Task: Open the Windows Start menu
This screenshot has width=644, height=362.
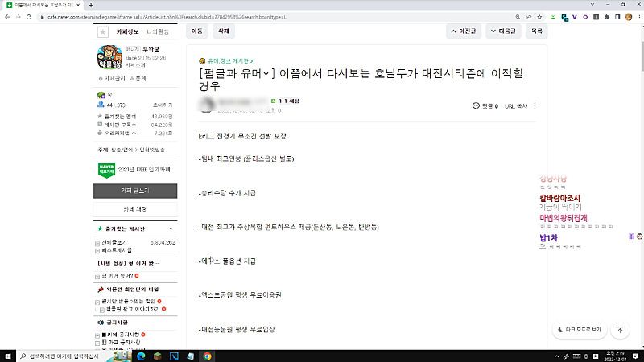Action: tap(8, 356)
